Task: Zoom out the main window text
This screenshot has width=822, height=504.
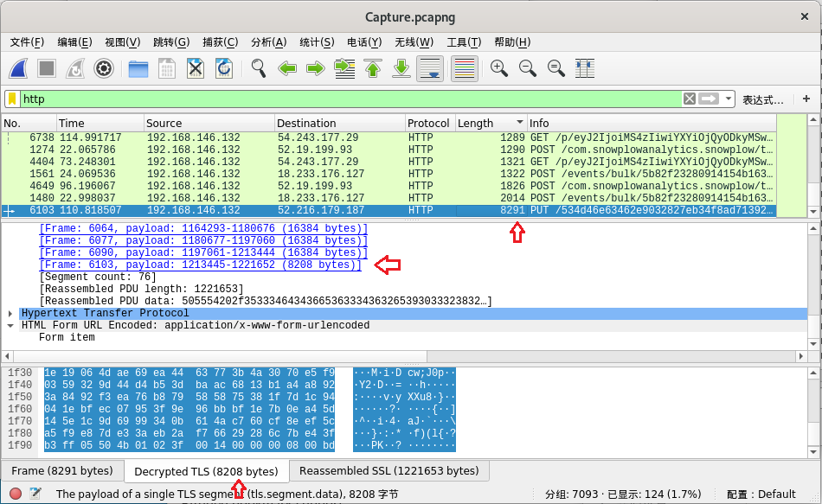Action: click(528, 68)
